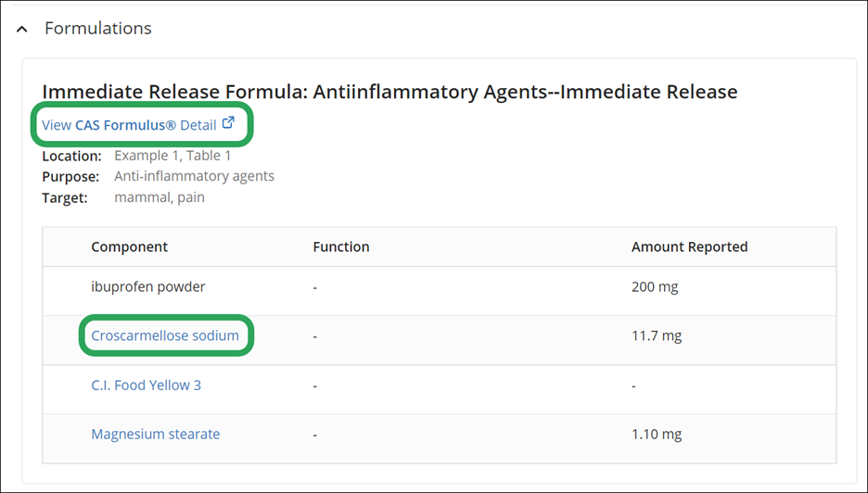
Task: Click the Function column header
Action: (x=341, y=246)
